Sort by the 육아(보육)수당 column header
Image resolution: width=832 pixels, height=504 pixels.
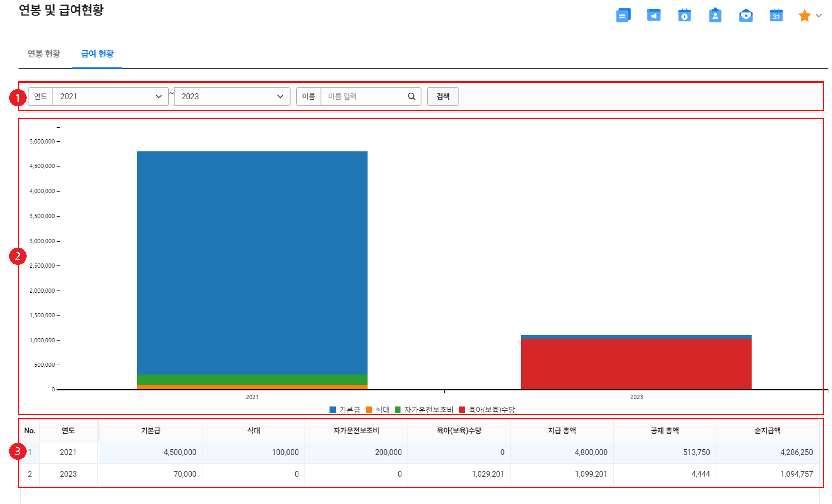[459, 430]
